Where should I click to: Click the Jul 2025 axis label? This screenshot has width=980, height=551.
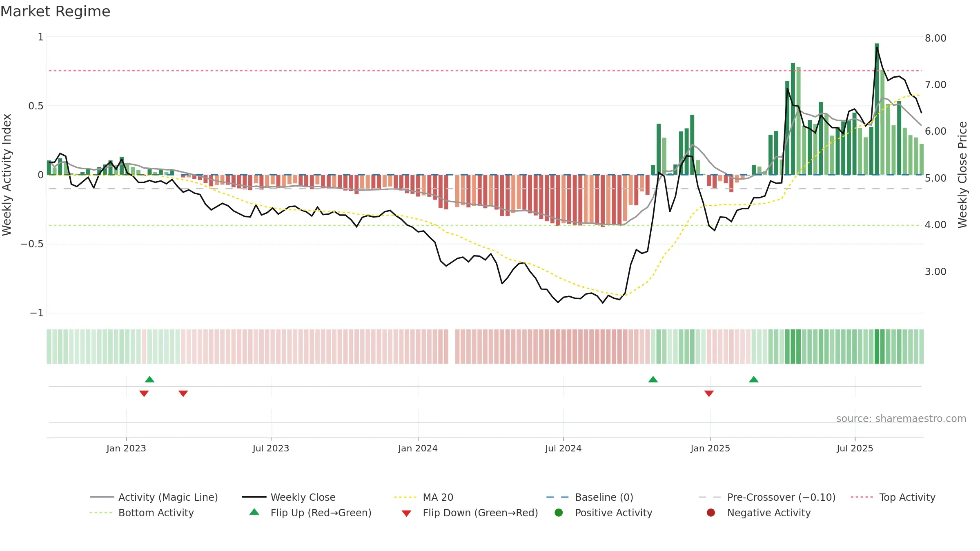[855, 448]
